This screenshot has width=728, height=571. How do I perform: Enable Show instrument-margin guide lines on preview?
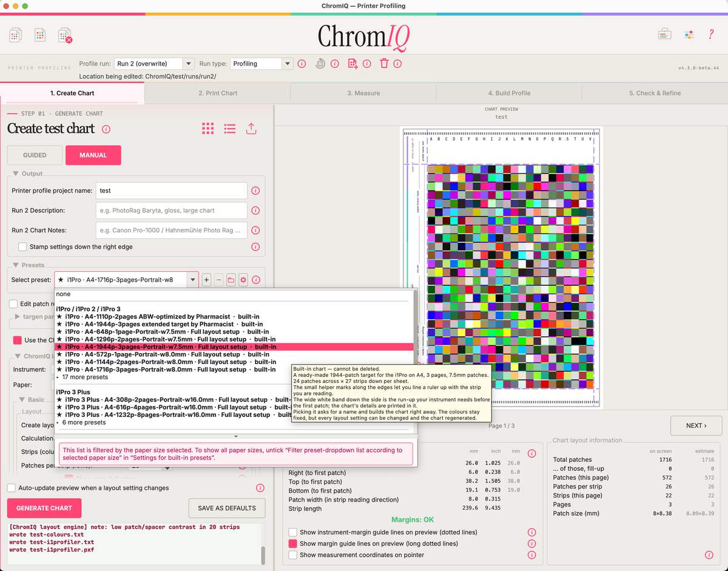tap(293, 532)
